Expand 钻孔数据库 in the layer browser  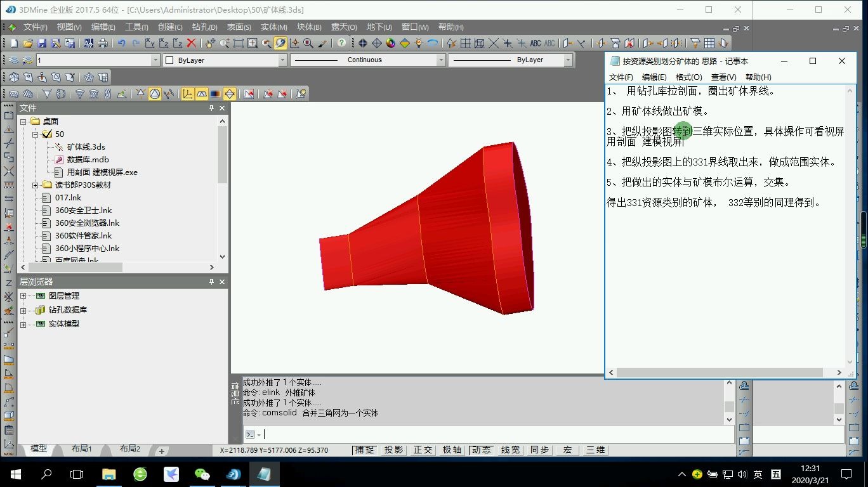pyautogui.click(x=23, y=309)
